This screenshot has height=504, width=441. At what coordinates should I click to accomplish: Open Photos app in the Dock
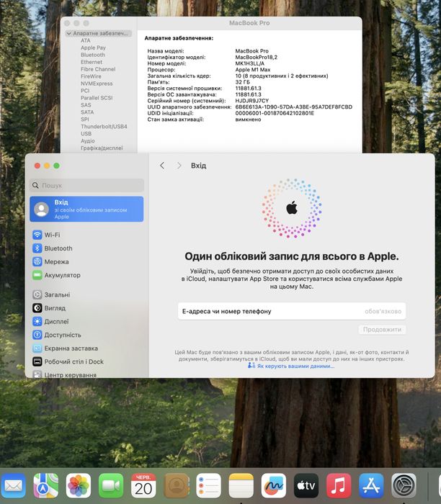[78, 485]
